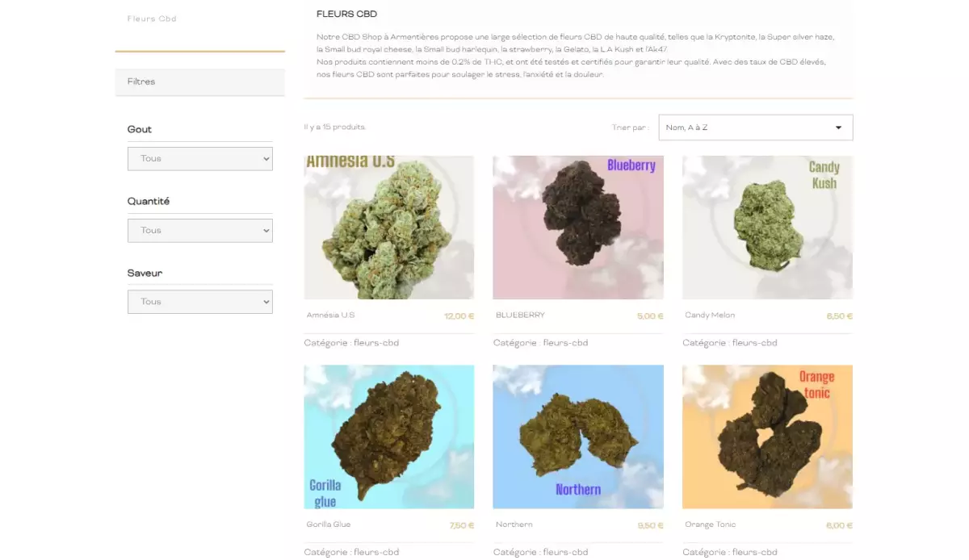
Task: Click the Filtres panel header
Action: 199,82
